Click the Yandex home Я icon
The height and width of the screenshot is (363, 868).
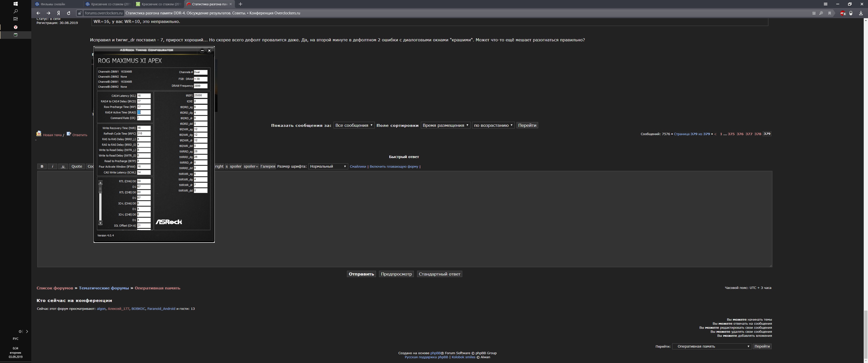coord(58,13)
